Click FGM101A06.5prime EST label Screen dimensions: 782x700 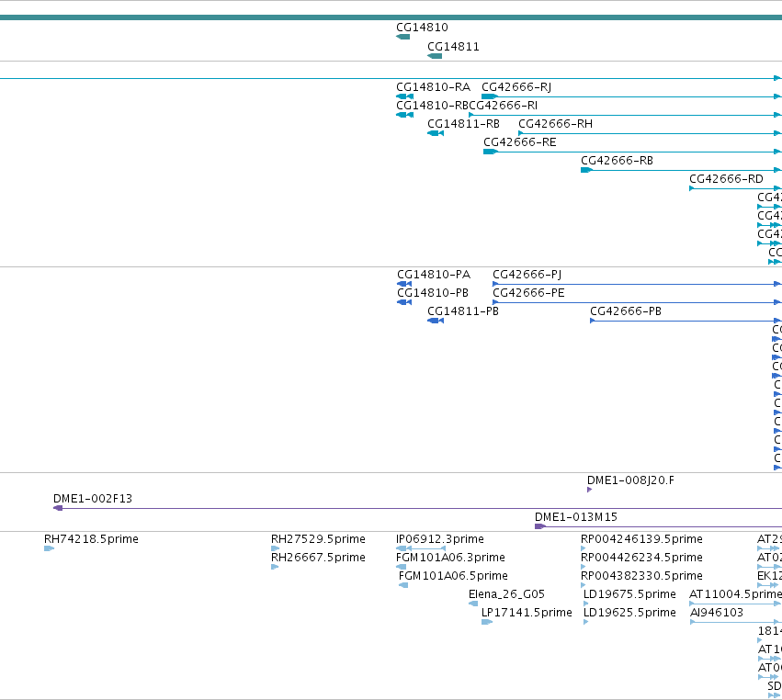coord(453,576)
